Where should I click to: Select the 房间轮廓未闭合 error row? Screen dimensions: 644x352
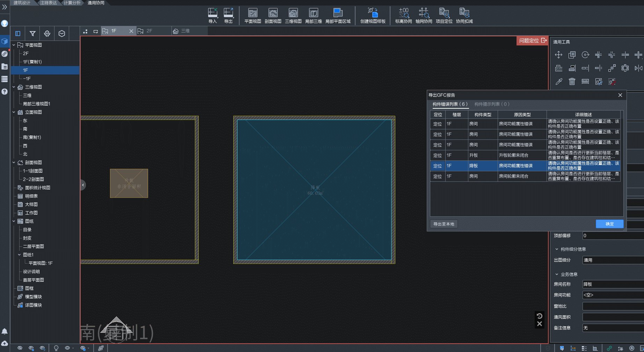click(525, 176)
